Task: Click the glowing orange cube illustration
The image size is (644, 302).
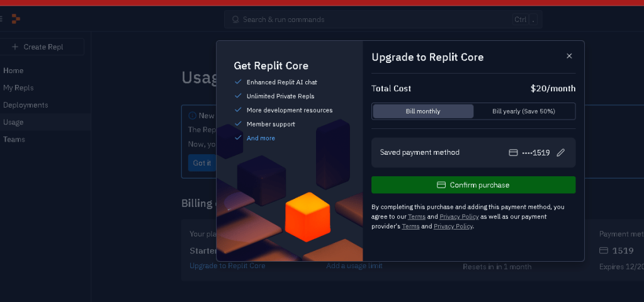Action: click(308, 216)
